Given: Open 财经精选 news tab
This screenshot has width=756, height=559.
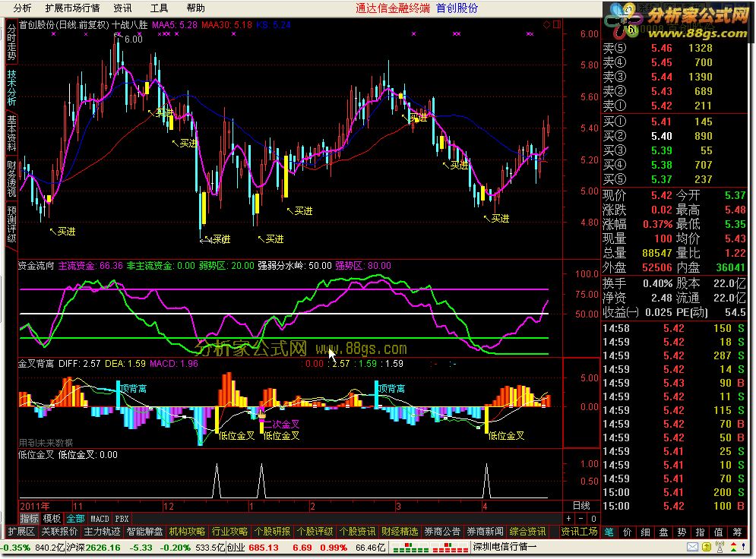Looking at the screenshot, I should (x=400, y=532).
